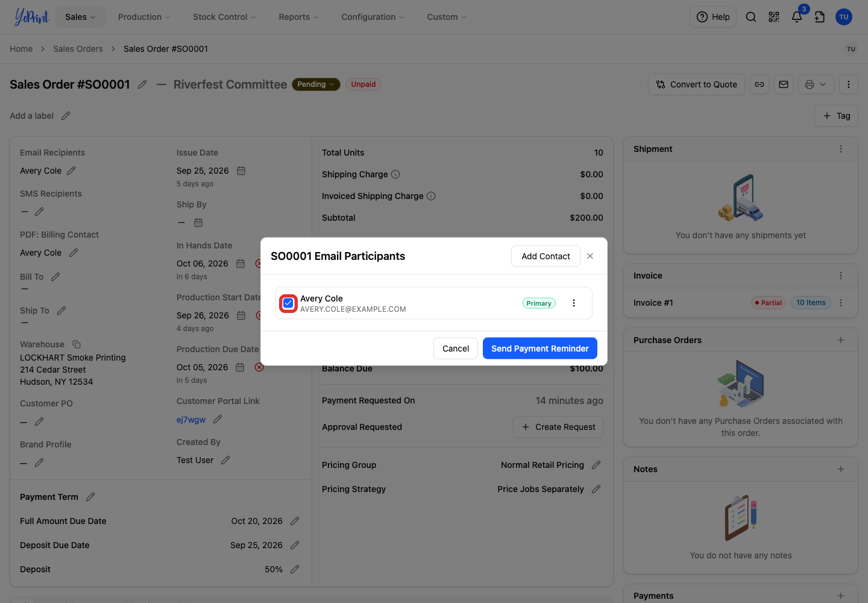This screenshot has height=603, width=868.
Task: Cancel the email participants dialog
Action: pyautogui.click(x=456, y=349)
